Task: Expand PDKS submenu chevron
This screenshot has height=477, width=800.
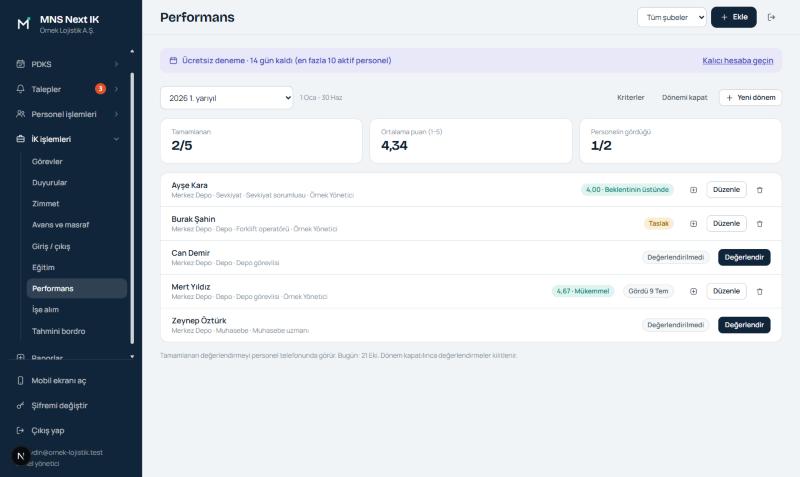Action: (116, 64)
